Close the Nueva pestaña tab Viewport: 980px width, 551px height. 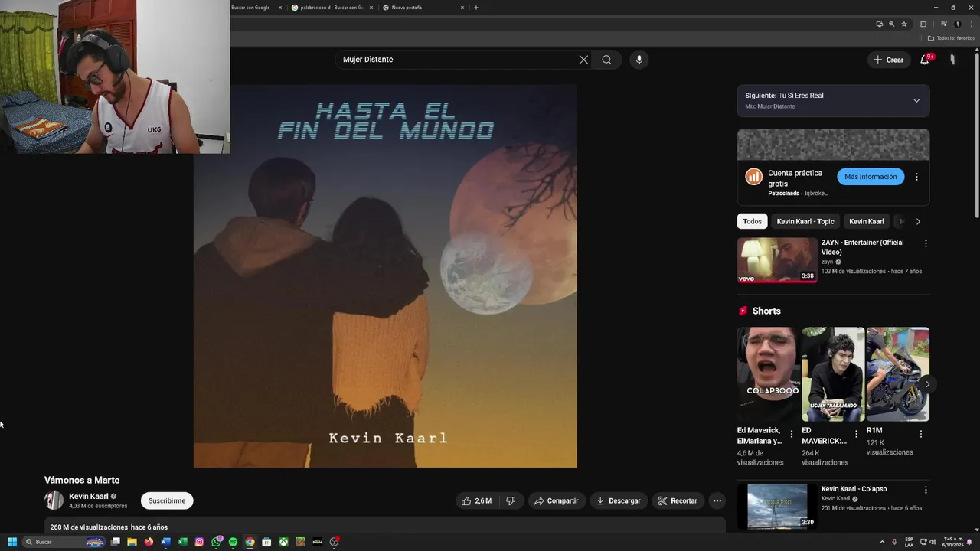click(462, 8)
